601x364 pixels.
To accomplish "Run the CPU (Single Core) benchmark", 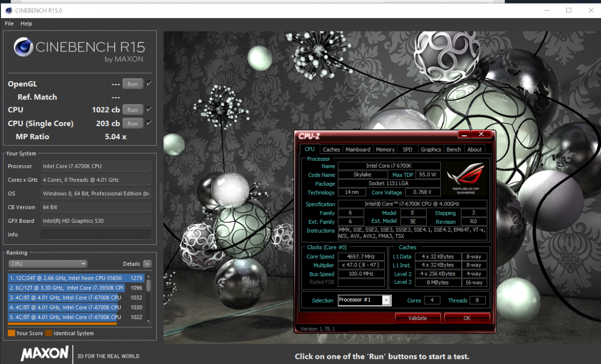I will pyautogui.click(x=133, y=123).
